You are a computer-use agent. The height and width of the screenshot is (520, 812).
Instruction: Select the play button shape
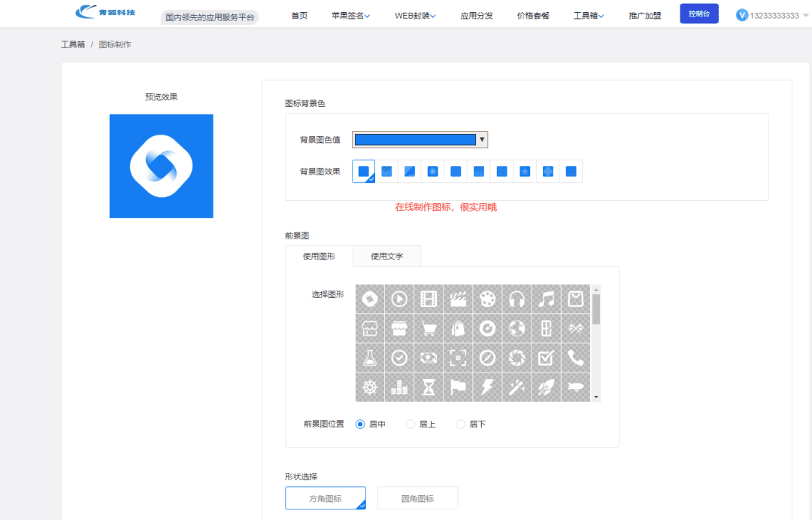pos(398,300)
